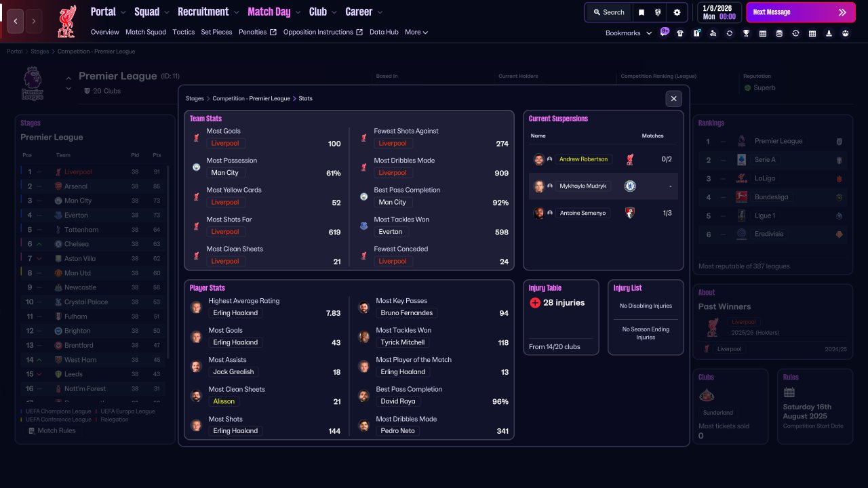
Task: Open the More submenu dropdown
Action: coord(416,32)
